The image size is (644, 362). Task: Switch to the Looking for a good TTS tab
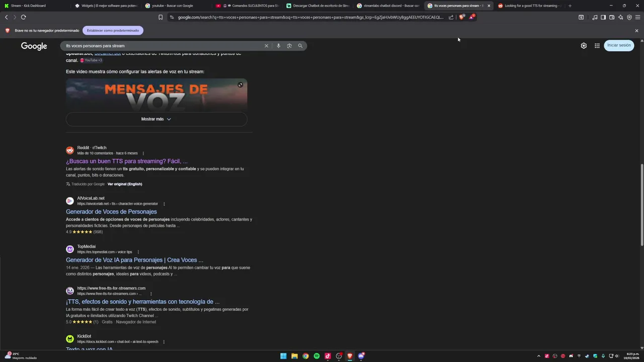click(x=529, y=6)
